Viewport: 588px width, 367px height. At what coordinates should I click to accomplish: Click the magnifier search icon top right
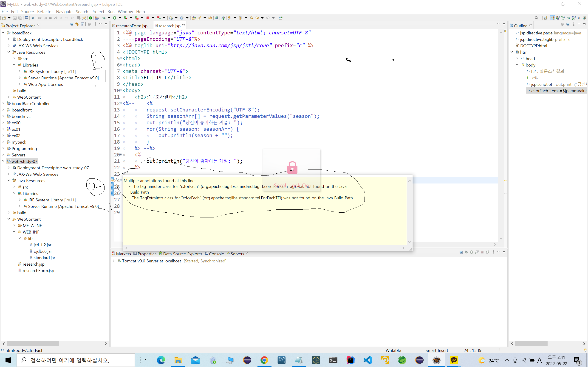pos(537,18)
